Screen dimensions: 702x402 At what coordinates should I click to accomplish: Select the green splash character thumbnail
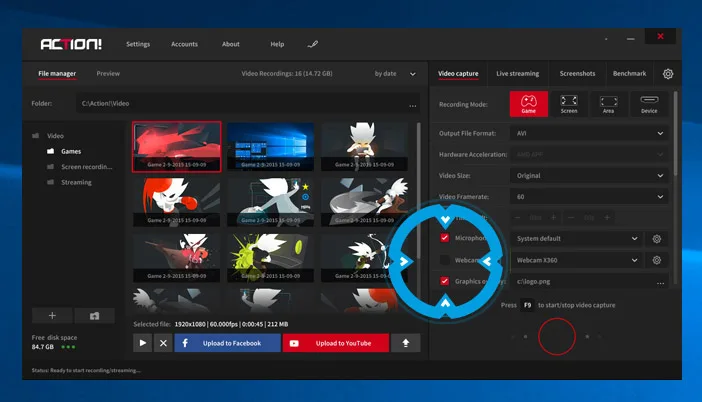pyautogui.click(x=270, y=257)
